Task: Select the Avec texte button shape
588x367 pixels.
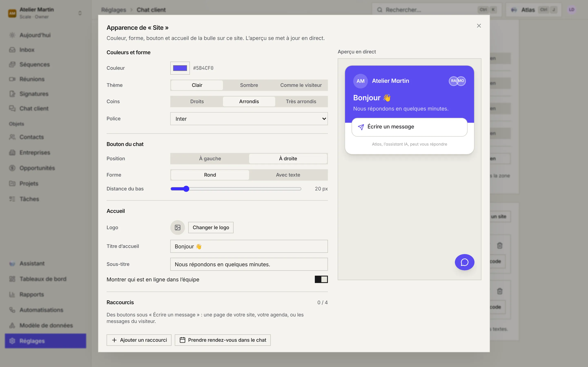Action: tap(288, 175)
